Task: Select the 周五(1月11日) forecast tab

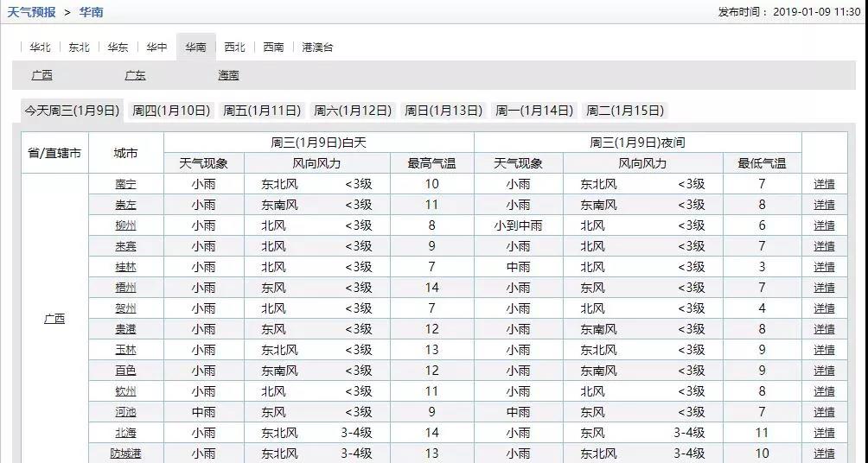Action: [262, 111]
